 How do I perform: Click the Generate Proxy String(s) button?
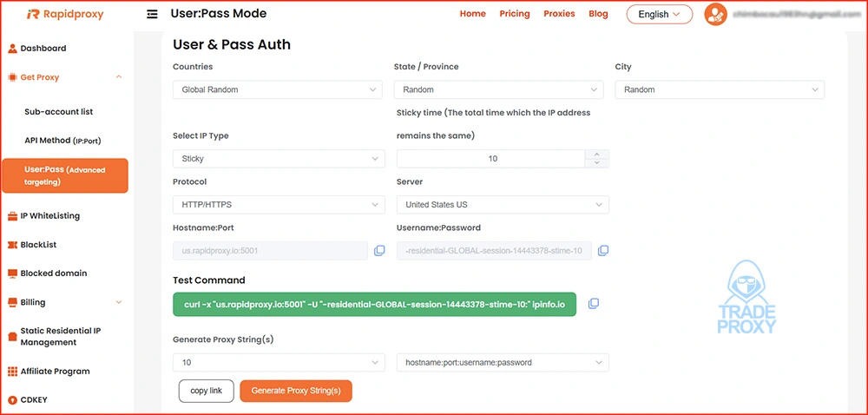pyautogui.click(x=296, y=392)
